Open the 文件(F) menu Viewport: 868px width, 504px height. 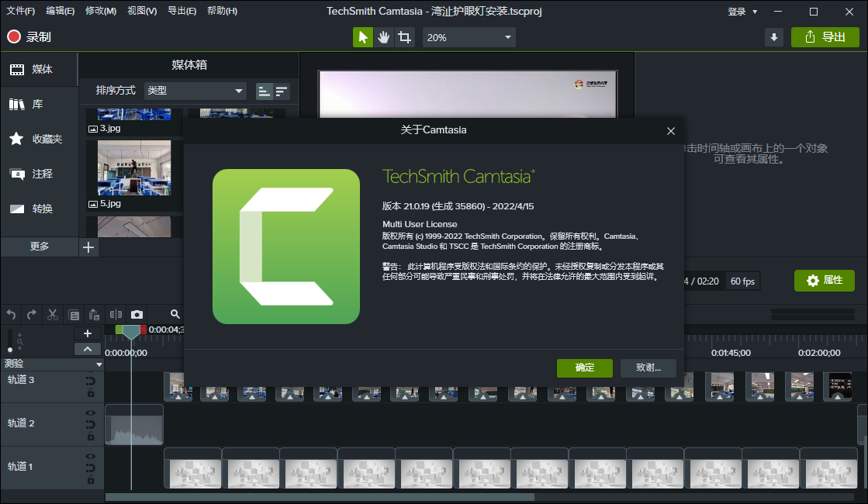coord(20,11)
